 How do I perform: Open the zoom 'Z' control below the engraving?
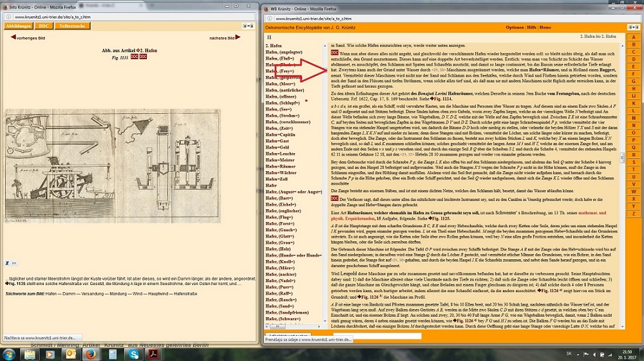(x=7, y=263)
